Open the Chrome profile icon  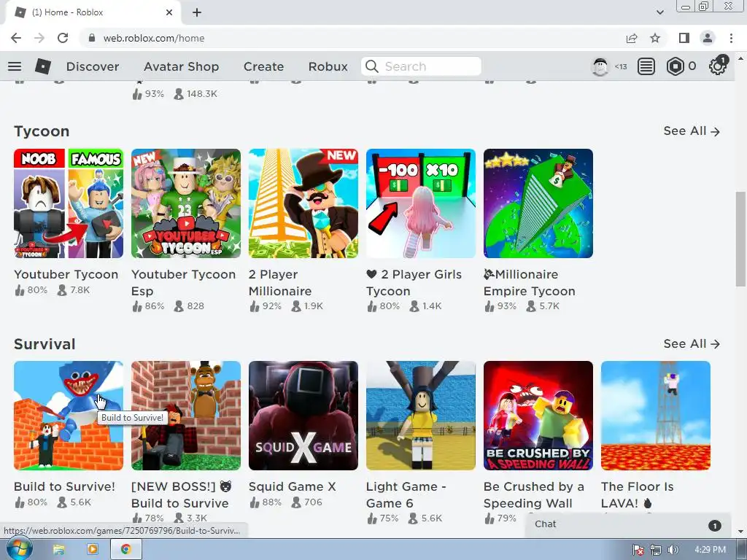coord(708,38)
